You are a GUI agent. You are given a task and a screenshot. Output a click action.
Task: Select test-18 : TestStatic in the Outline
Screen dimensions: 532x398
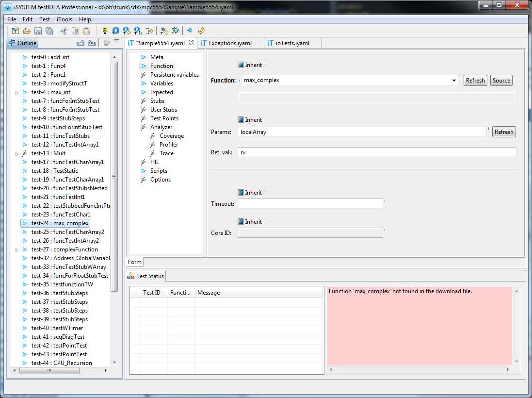[x=55, y=171]
